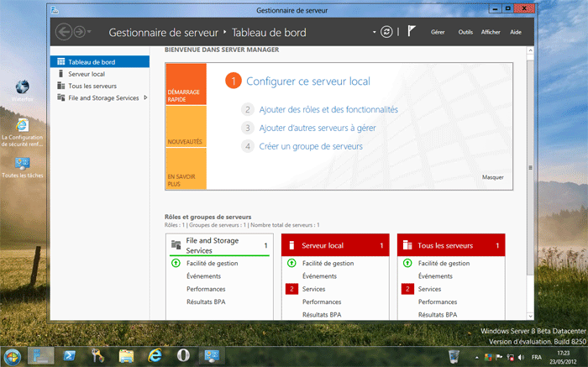Click red Services badge in Tous les serveurs tile

coord(407,289)
